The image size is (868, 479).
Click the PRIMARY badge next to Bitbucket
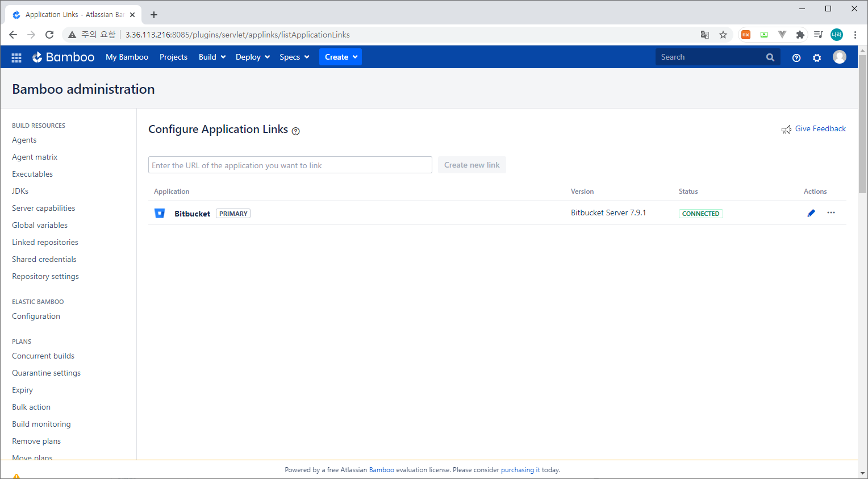point(233,213)
